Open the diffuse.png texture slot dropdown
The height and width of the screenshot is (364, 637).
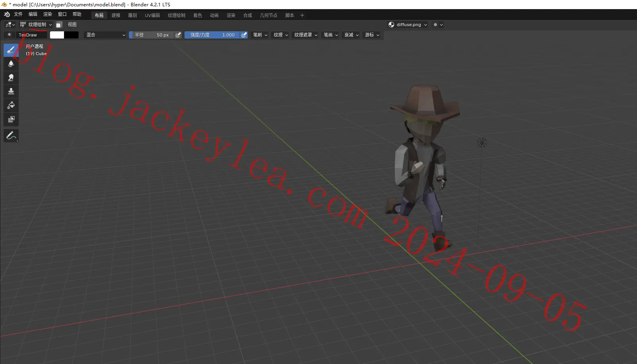pyautogui.click(x=408, y=25)
